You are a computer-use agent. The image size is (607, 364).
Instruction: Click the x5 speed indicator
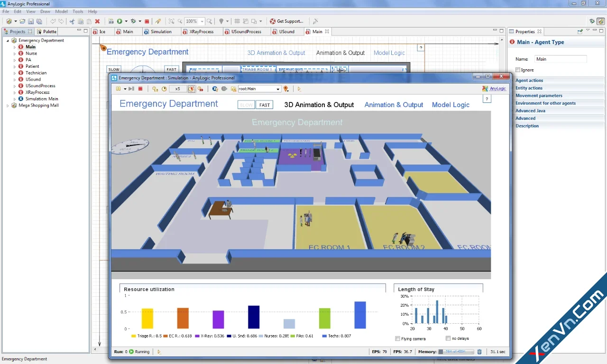coord(178,89)
